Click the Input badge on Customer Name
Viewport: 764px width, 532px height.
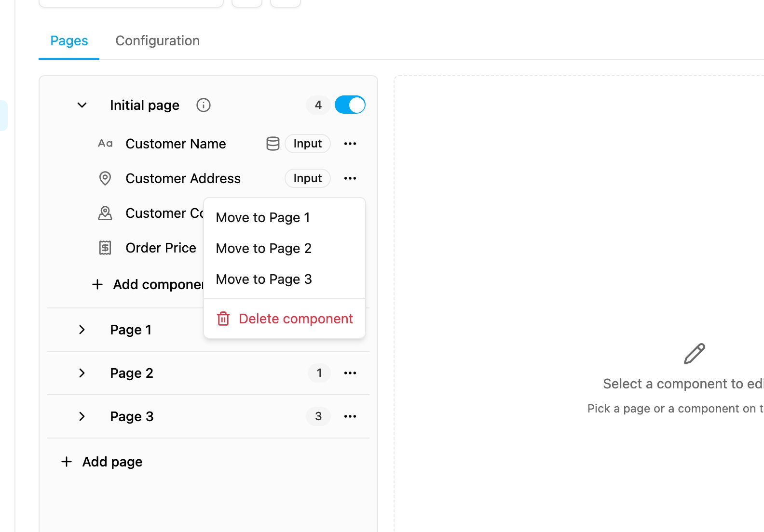click(x=308, y=144)
